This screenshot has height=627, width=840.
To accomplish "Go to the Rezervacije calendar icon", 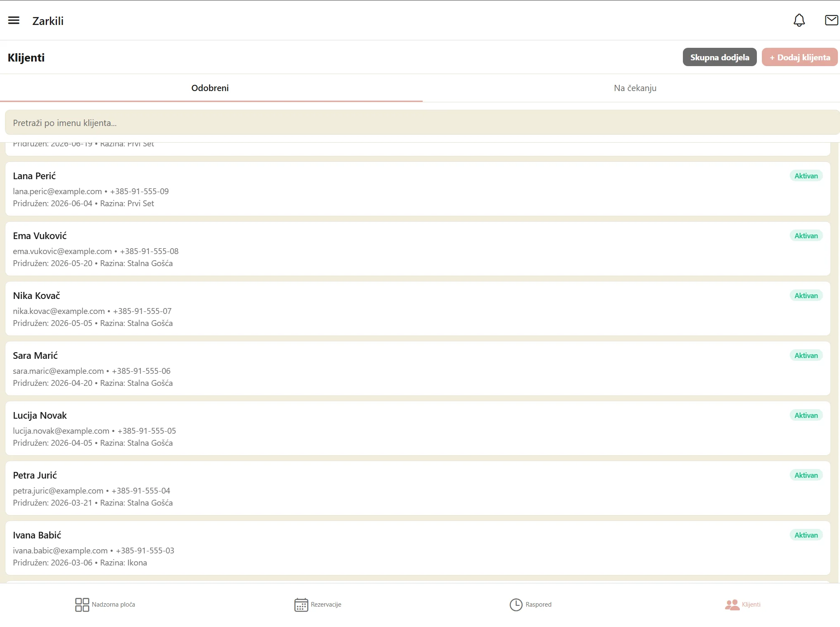I will 301,605.
